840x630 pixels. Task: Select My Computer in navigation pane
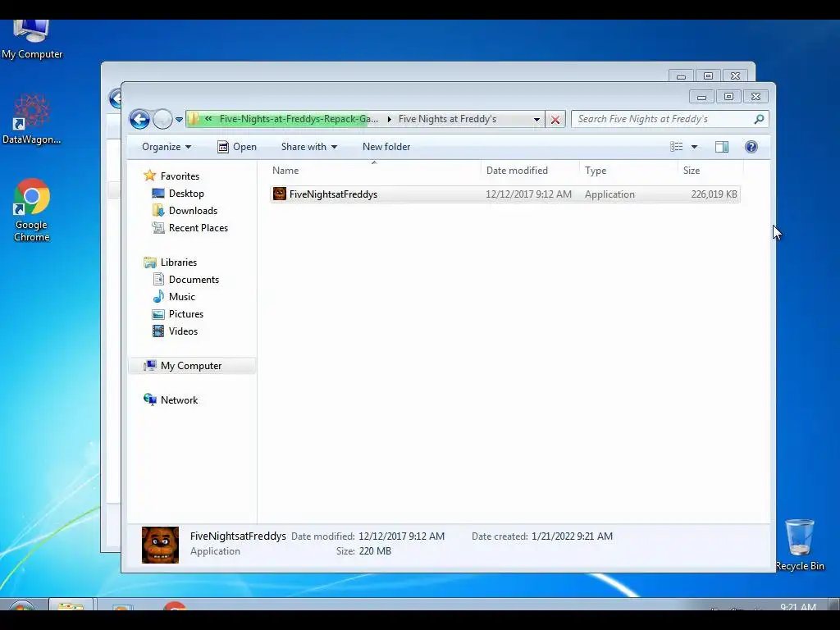[191, 366]
